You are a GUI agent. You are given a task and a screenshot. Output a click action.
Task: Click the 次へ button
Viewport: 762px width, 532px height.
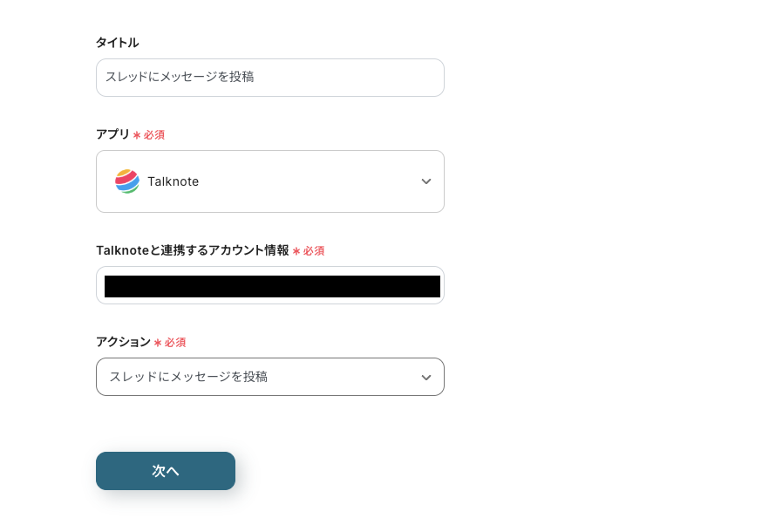166,471
